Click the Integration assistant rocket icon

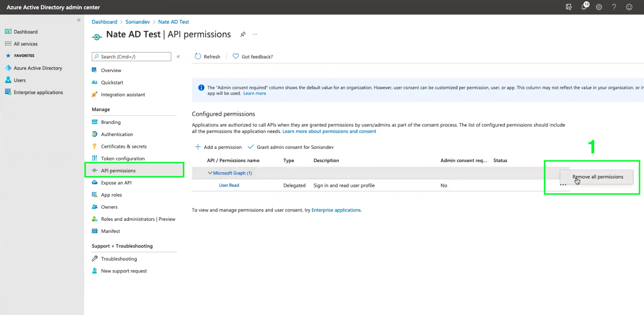click(94, 94)
